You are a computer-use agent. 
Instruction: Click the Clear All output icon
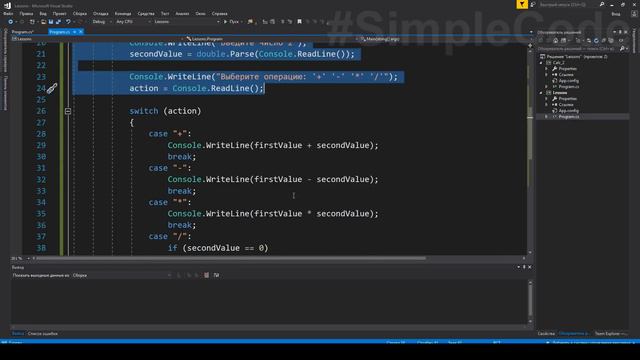point(207,275)
